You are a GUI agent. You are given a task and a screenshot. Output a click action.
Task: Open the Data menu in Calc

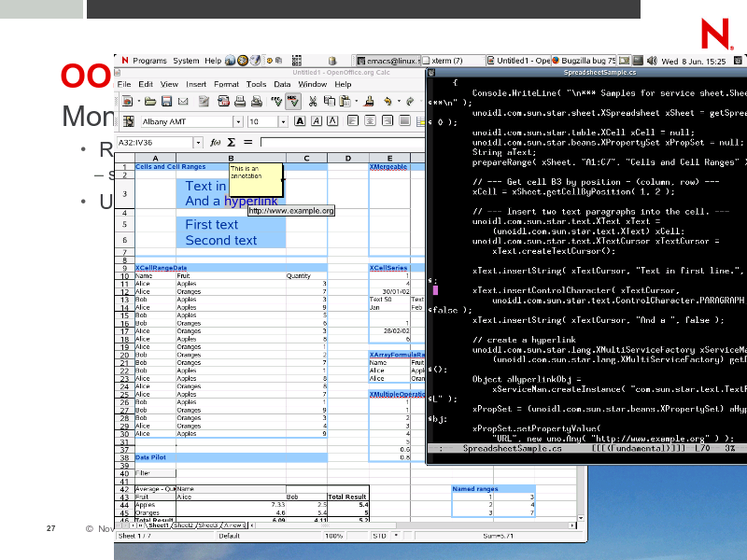[282, 84]
